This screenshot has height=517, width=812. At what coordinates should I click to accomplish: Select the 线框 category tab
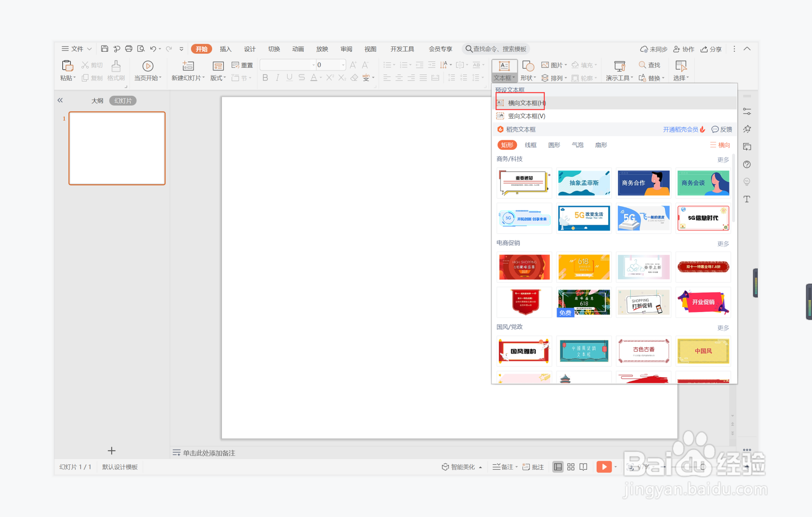click(x=530, y=145)
